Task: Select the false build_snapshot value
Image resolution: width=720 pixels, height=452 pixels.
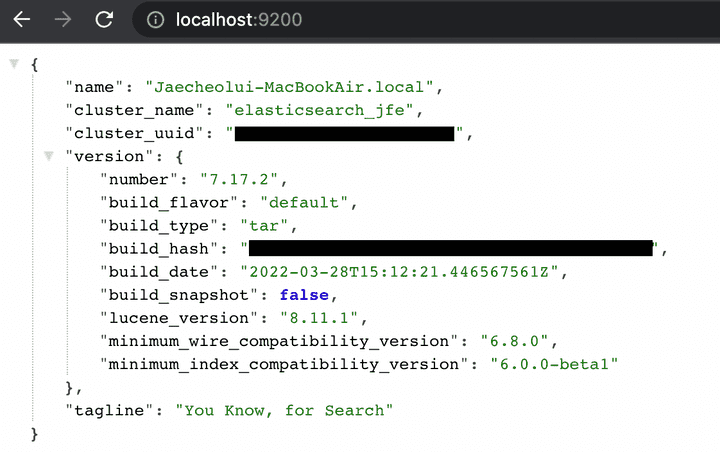Action: (x=304, y=295)
